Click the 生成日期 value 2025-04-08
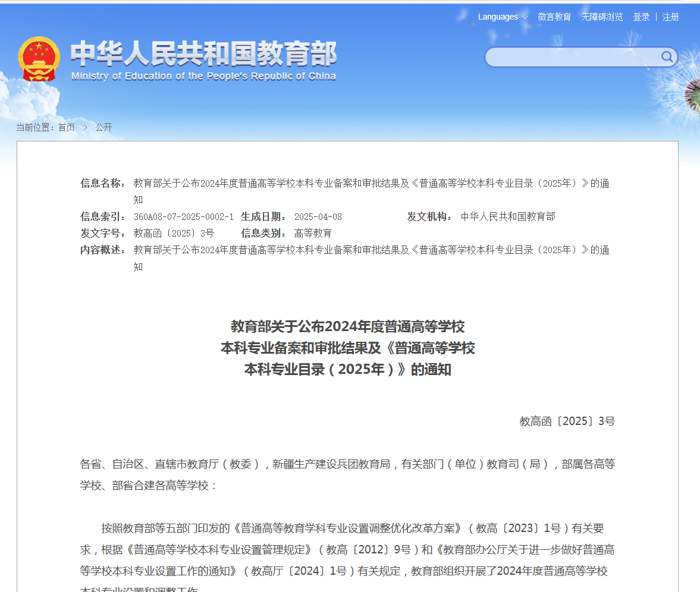The image size is (700, 592). pos(318,217)
